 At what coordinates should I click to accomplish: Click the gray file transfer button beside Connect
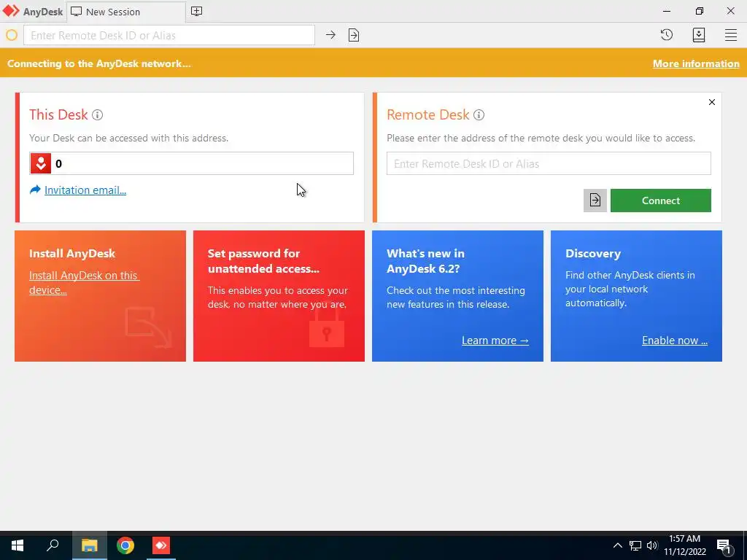[x=595, y=201]
